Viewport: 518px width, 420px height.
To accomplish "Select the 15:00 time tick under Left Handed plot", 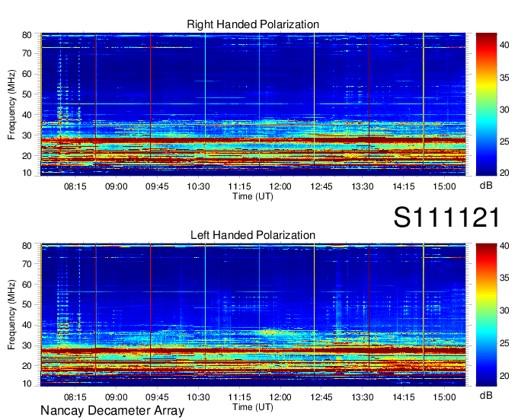I will (x=444, y=397).
